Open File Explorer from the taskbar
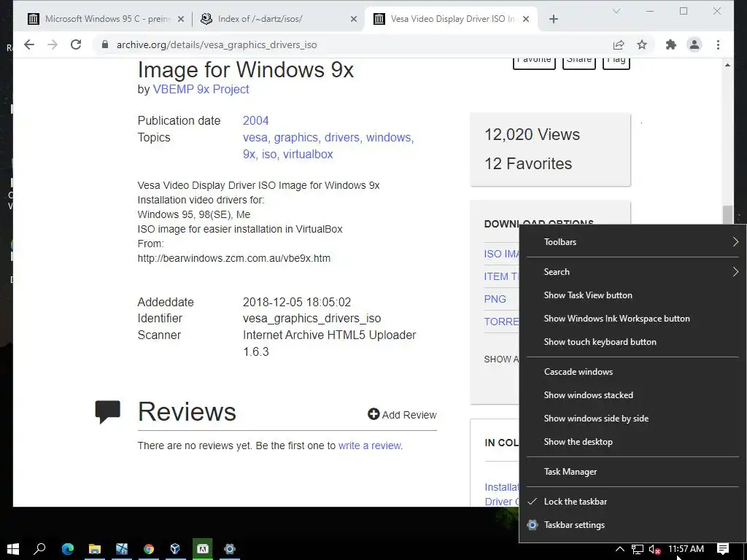Image resolution: width=747 pixels, height=560 pixels. click(x=95, y=549)
